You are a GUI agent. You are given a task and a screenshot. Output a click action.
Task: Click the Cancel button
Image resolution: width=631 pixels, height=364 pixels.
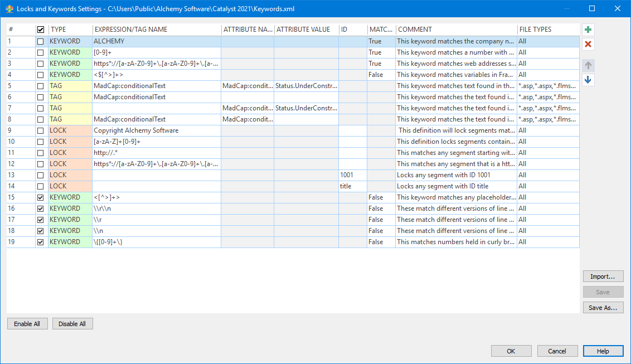(x=557, y=351)
